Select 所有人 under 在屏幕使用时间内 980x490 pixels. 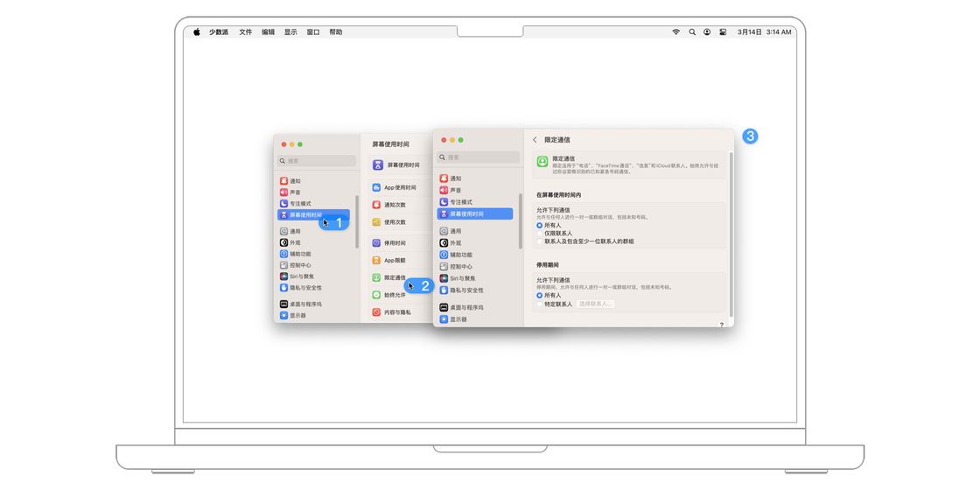pos(539,225)
